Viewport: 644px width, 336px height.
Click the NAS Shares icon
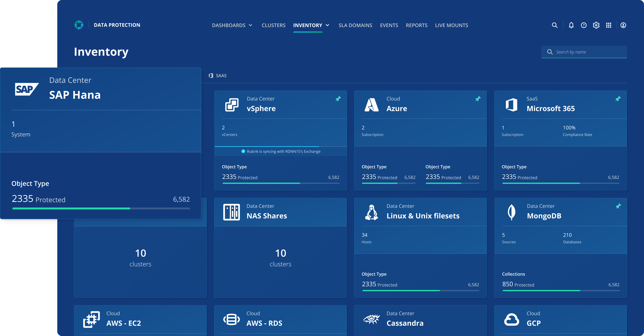coord(231,212)
